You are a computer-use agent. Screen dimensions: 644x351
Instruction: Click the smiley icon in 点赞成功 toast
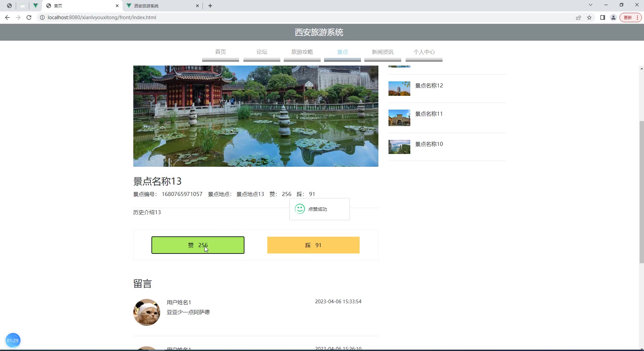300,209
